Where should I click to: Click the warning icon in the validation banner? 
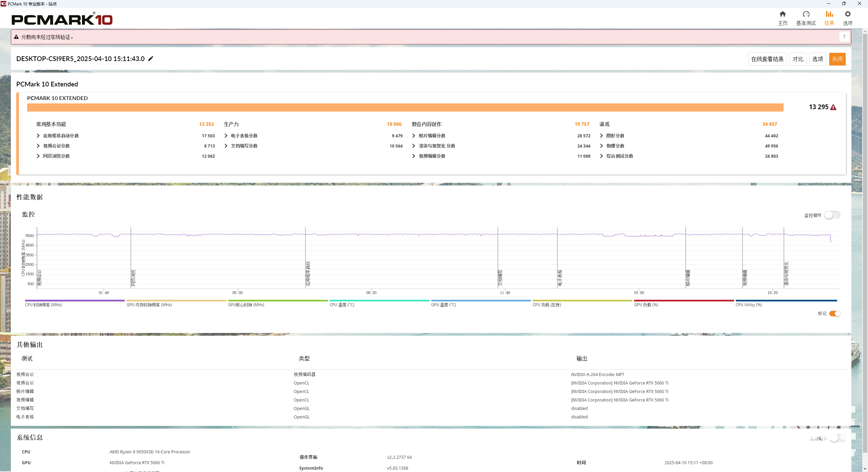[x=16, y=37]
